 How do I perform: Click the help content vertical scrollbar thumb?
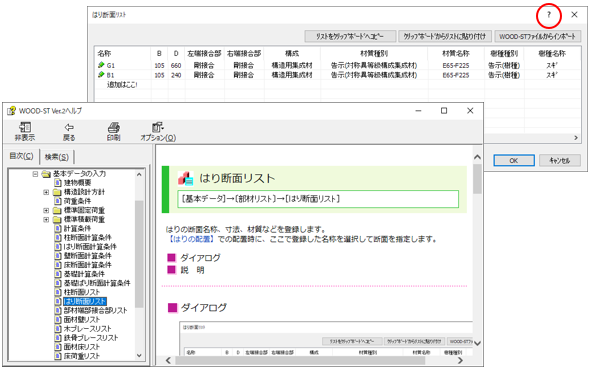point(477,179)
